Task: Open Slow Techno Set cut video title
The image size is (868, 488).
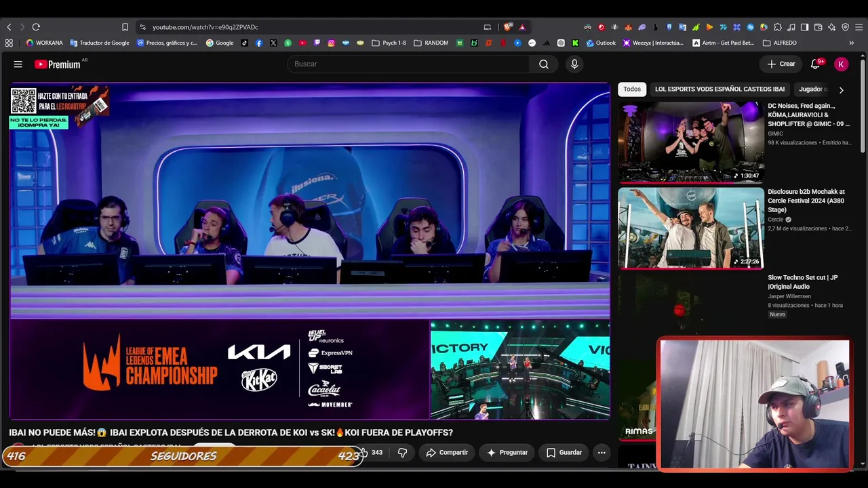Action: point(803,282)
